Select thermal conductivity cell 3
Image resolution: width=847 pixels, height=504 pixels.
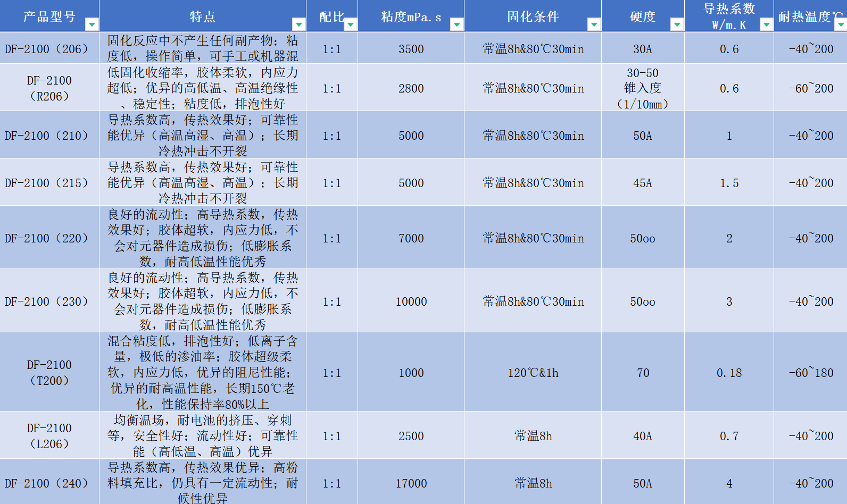729,301
